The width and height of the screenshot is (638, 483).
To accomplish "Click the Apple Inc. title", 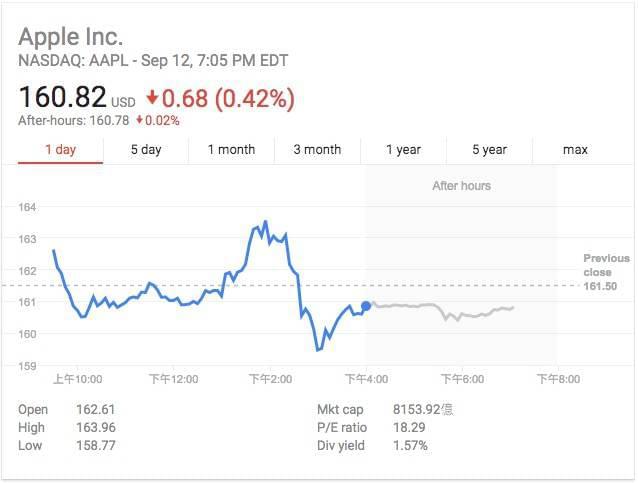I will pyautogui.click(x=71, y=38).
